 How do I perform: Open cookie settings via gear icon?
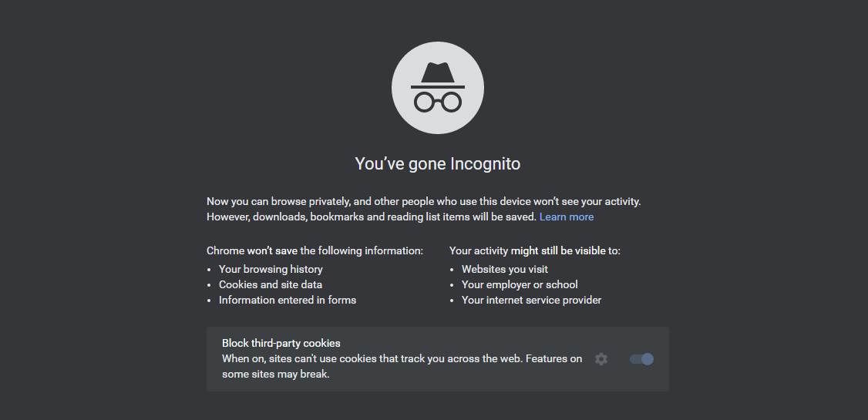coord(601,359)
